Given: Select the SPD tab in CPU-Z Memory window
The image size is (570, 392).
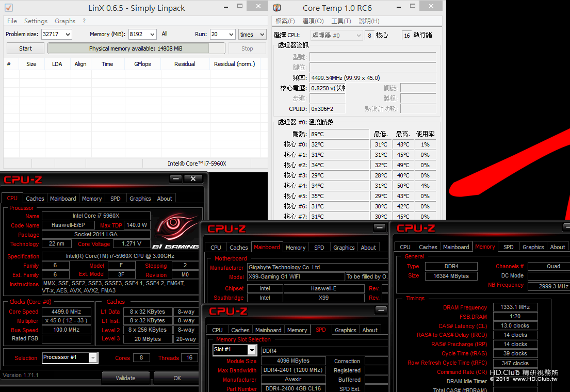Looking at the screenshot, I should [x=508, y=247].
